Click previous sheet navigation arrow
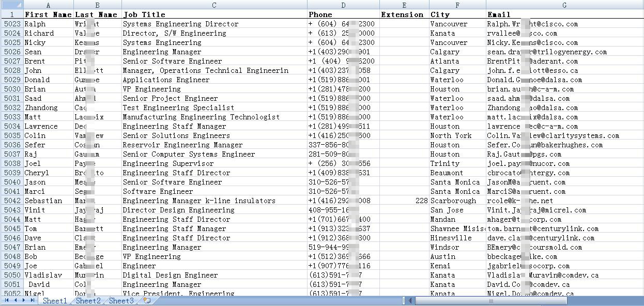Screen dimensions: 644x306 [15, 300]
